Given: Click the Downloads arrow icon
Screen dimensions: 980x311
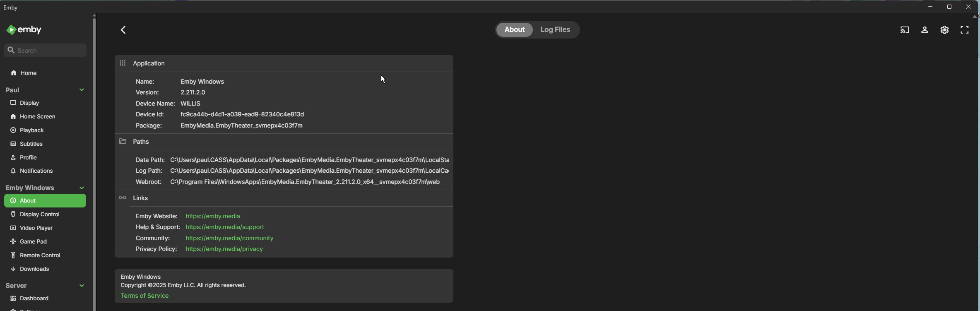Looking at the screenshot, I should [x=14, y=269].
